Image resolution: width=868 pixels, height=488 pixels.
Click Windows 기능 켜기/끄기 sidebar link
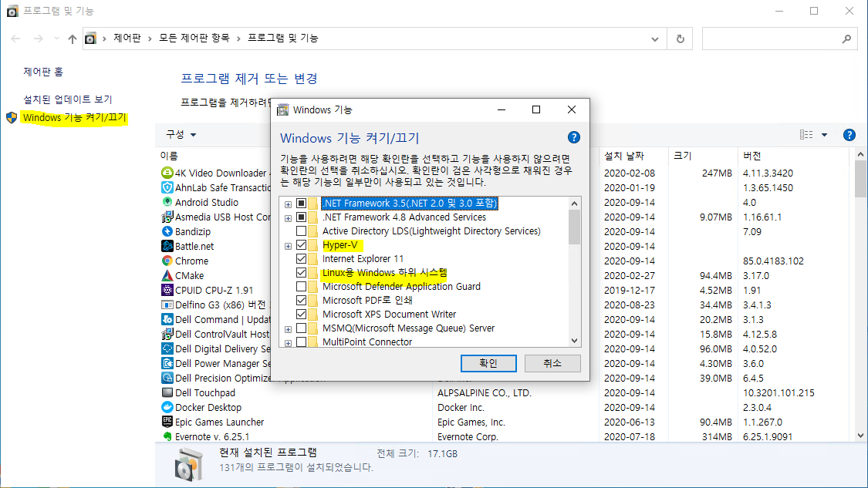click(x=75, y=117)
